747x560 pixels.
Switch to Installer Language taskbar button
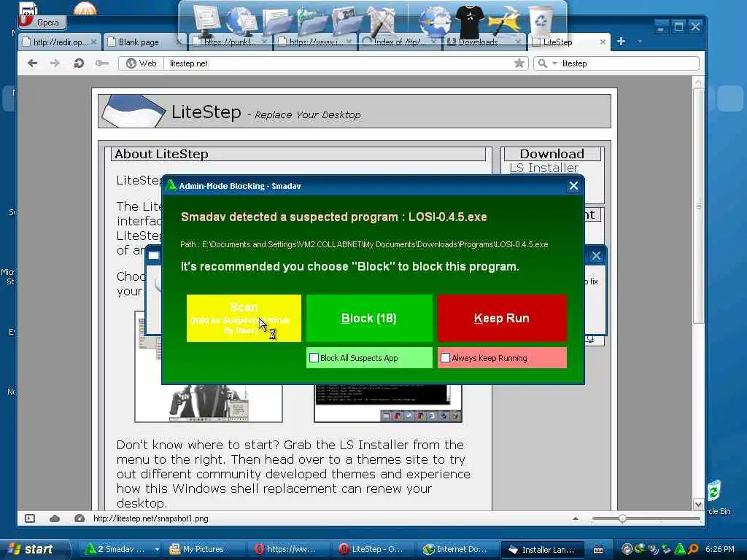[x=543, y=549]
